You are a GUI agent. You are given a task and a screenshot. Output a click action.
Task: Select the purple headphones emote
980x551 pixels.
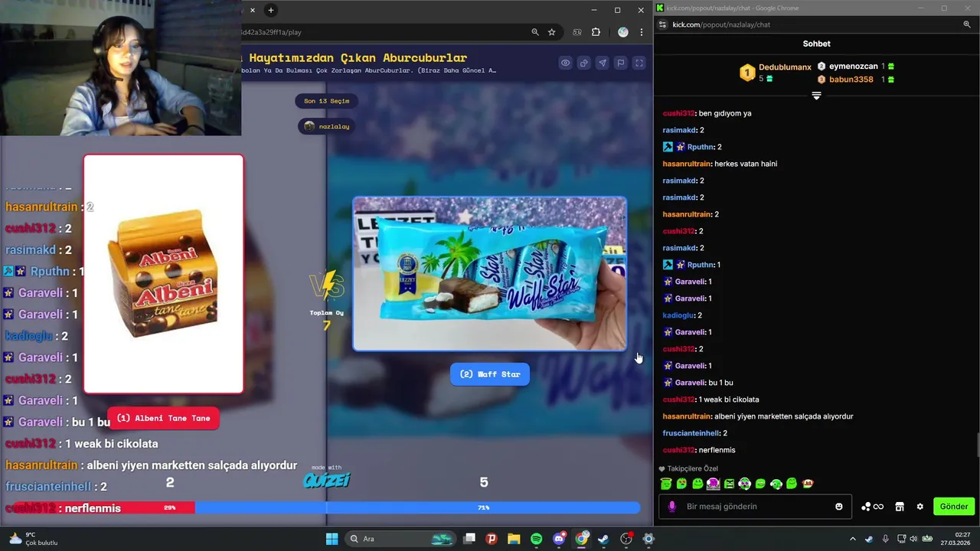coord(744,484)
